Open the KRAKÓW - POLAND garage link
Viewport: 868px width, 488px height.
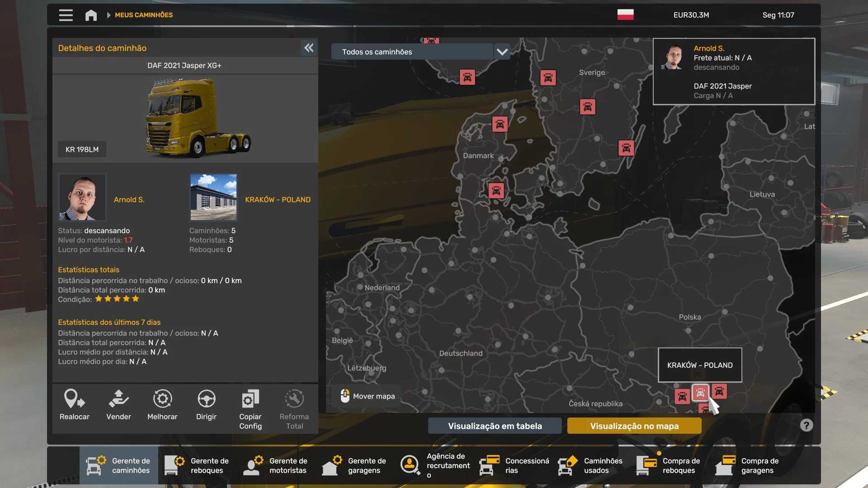coord(278,199)
